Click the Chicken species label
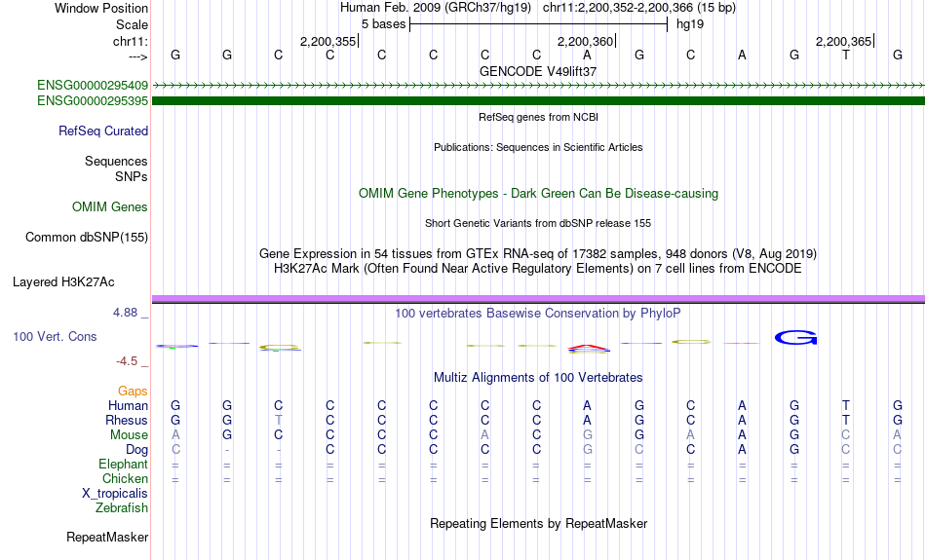This screenshot has width=926, height=560. pyautogui.click(x=125, y=478)
